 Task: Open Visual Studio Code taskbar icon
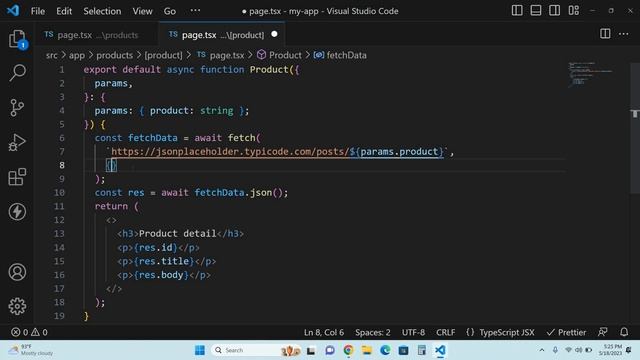coord(440,350)
